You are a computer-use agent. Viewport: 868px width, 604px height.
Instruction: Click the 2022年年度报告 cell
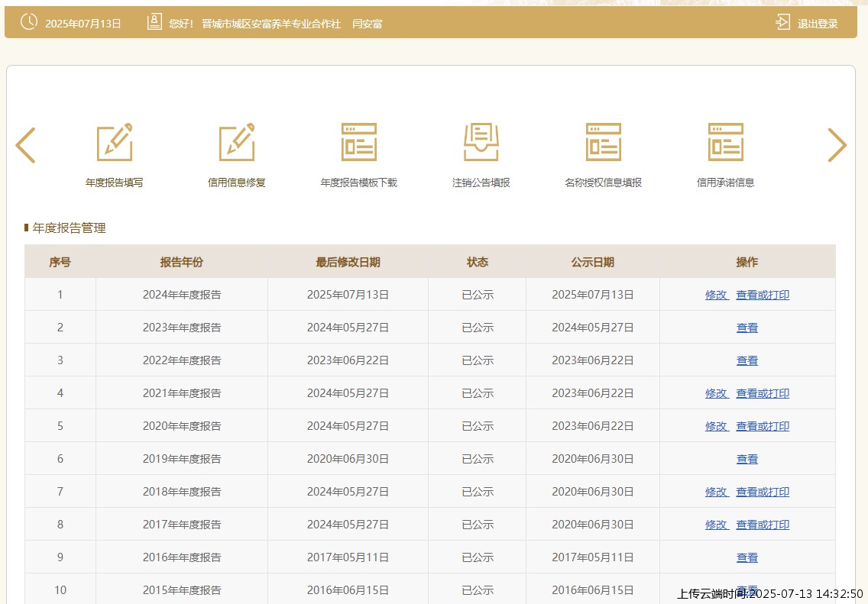[x=182, y=360]
